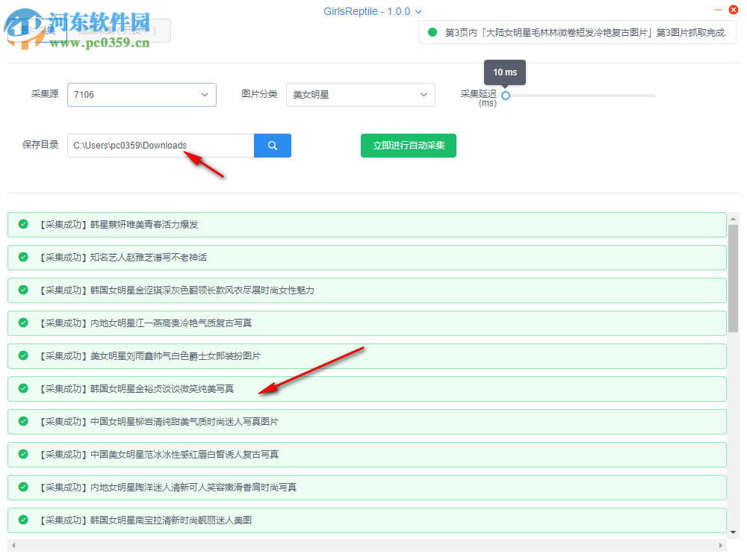Select log entry 韩国女明星金涩琪深灰色翻领长款风衣
Viewport: 747px width, 560px height.
[367, 290]
